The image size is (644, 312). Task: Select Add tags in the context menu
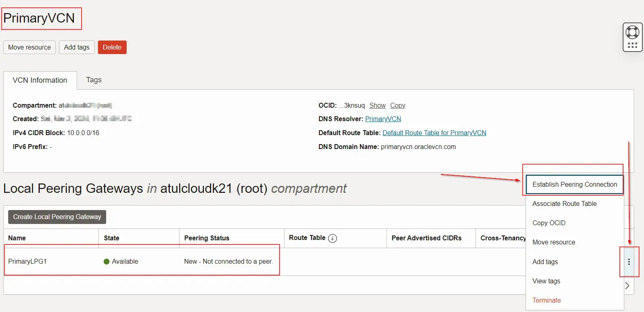[x=545, y=262]
